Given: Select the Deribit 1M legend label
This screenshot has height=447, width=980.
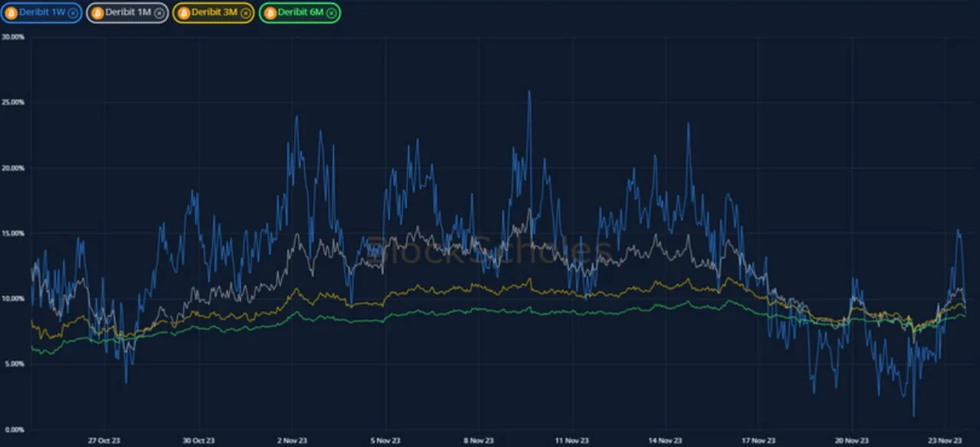Looking at the screenshot, I should click(129, 13).
